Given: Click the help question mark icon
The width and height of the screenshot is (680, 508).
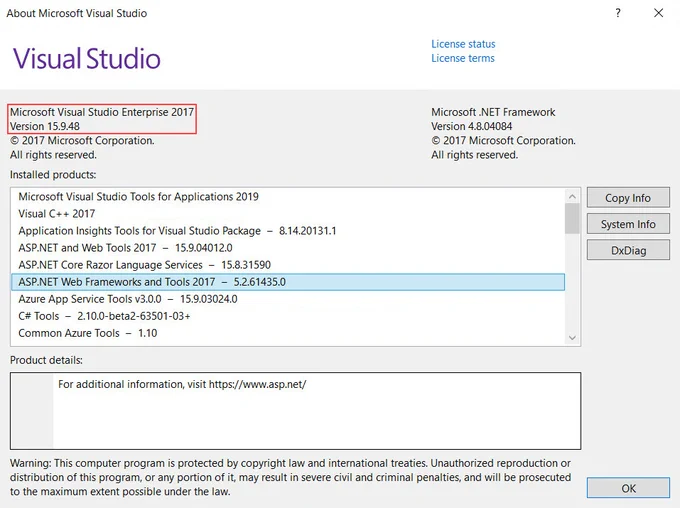Looking at the screenshot, I should tap(618, 13).
